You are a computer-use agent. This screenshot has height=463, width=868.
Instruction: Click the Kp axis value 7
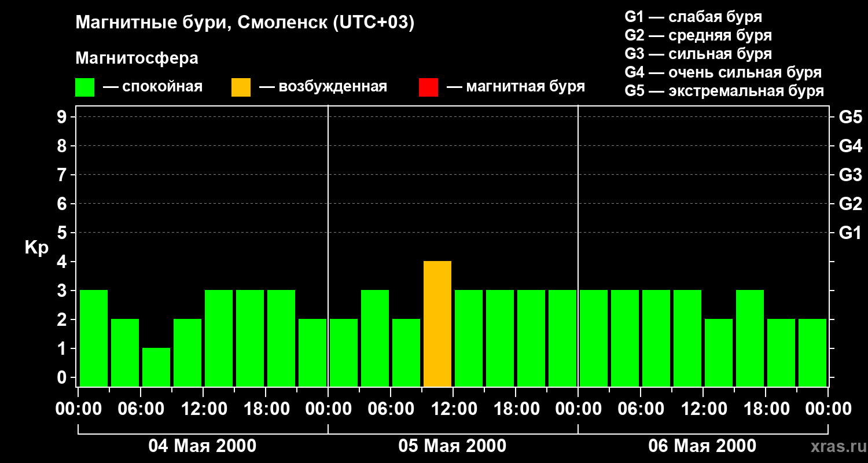[63, 175]
